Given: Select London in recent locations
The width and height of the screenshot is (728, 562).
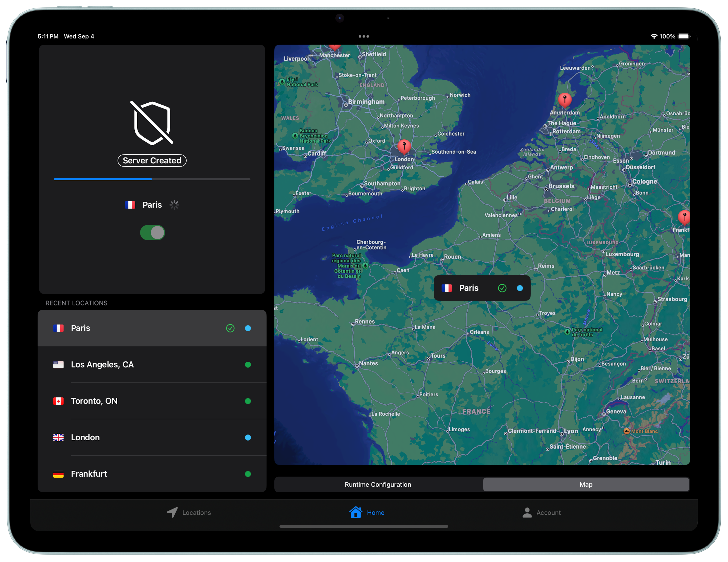Looking at the screenshot, I should pyautogui.click(x=152, y=437).
